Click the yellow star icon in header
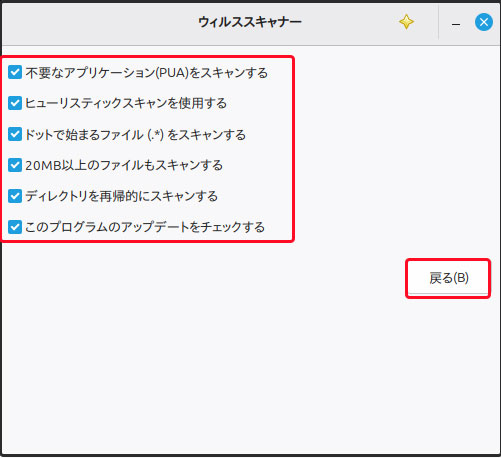The image size is (501, 458). pos(406,22)
